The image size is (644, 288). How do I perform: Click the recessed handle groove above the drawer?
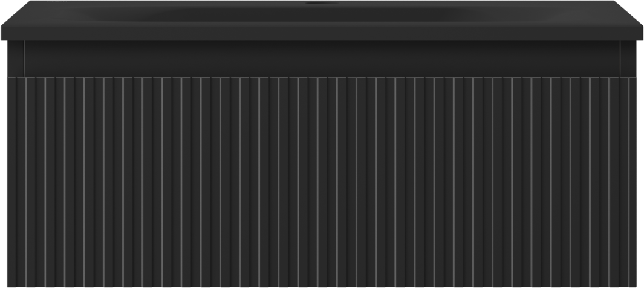coord(322,58)
